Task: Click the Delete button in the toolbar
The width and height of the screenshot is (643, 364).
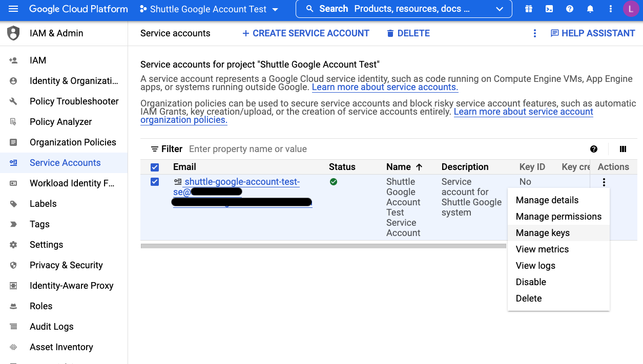Action: [x=408, y=33]
